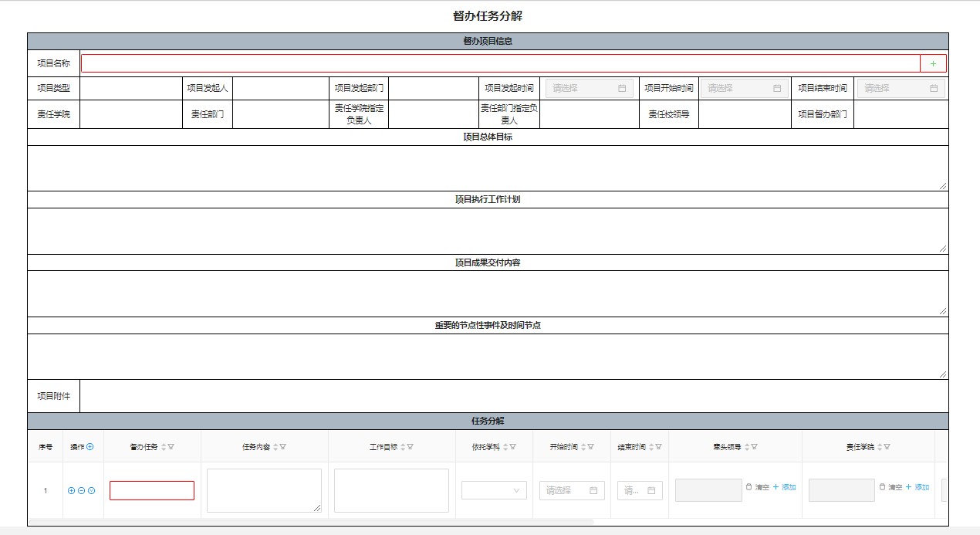Click 清空 in the 责任学院 cell
This screenshot has height=535, width=980.
tap(890, 487)
